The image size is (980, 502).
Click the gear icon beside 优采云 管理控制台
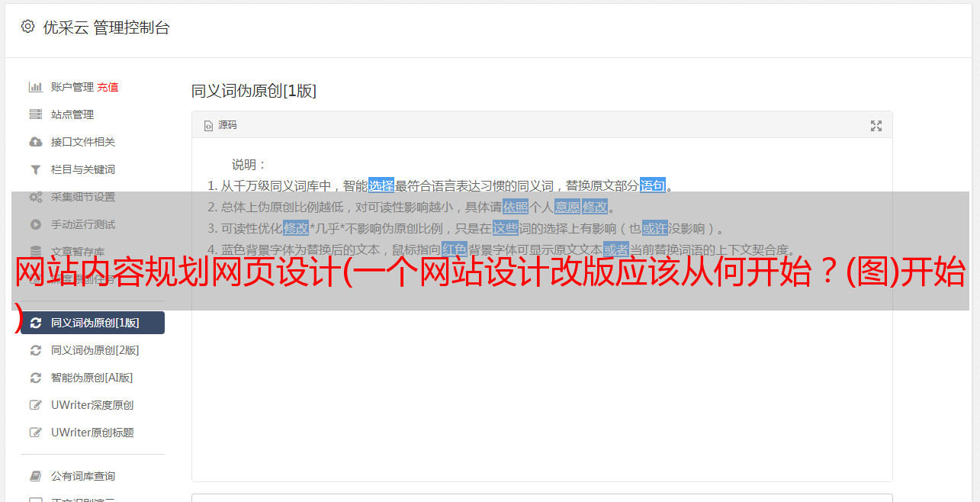pyautogui.click(x=28, y=27)
